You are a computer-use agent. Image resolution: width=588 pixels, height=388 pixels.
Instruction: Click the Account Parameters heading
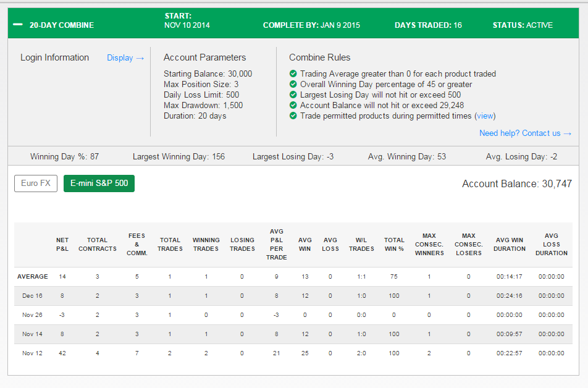coord(205,57)
